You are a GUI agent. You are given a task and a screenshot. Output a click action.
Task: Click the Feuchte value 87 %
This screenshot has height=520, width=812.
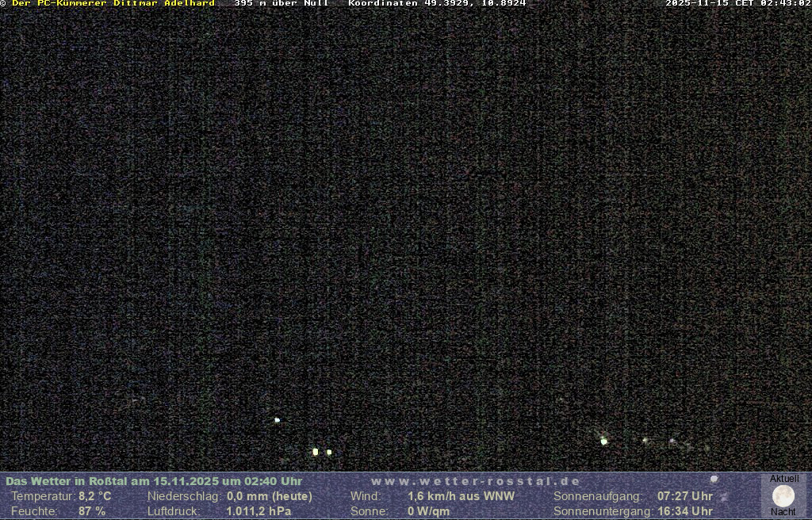pyautogui.click(x=91, y=511)
